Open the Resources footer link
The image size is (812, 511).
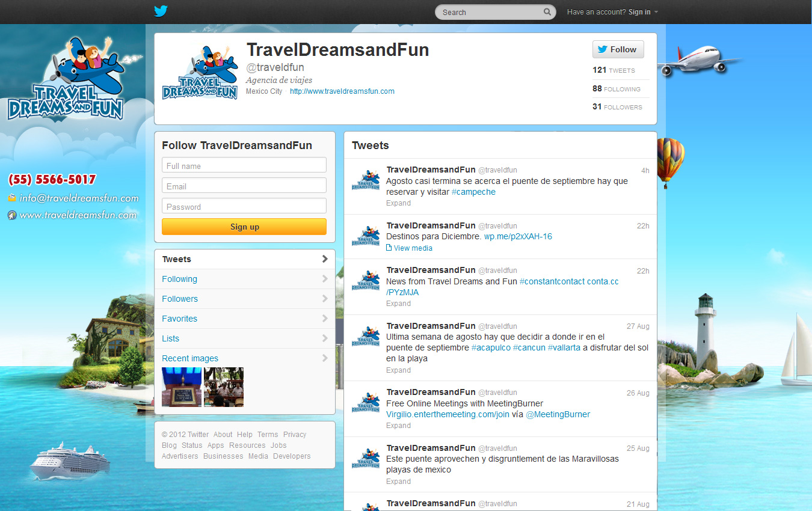[x=247, y=445]
